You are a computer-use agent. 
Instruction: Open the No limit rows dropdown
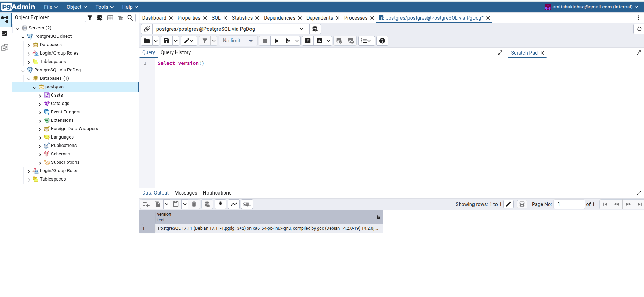238,41
